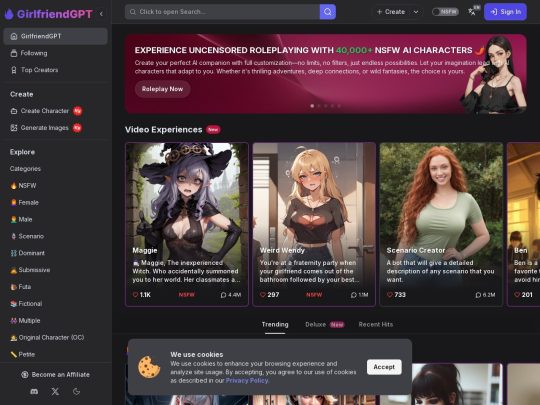
Task: Open the Discord icon in sidebar footer
Action: click(x=34, y=392)
